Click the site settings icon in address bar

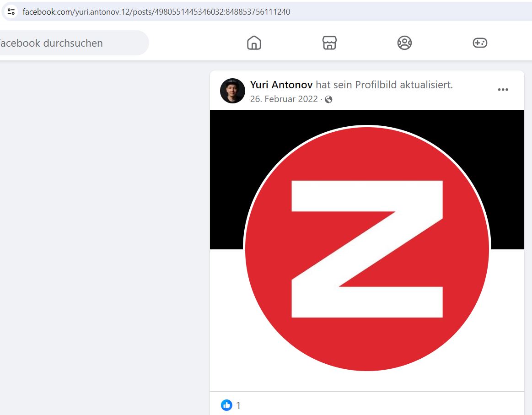(11, 12)
